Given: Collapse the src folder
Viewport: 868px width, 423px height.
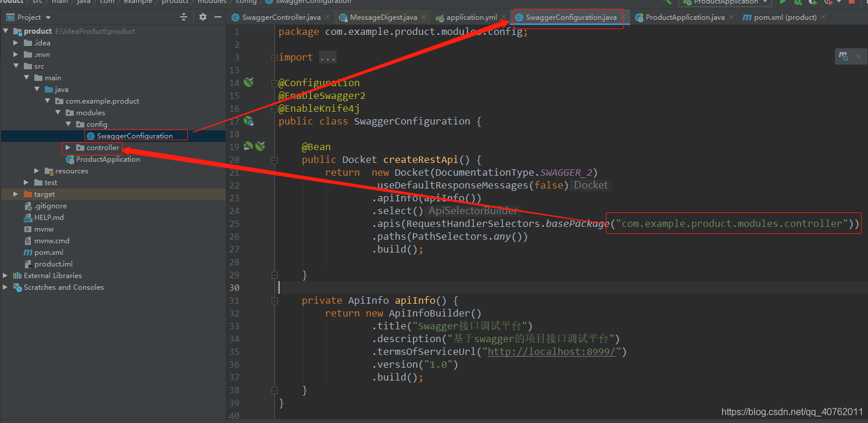Looking at the screenshot, I should (x=16, y=66).
